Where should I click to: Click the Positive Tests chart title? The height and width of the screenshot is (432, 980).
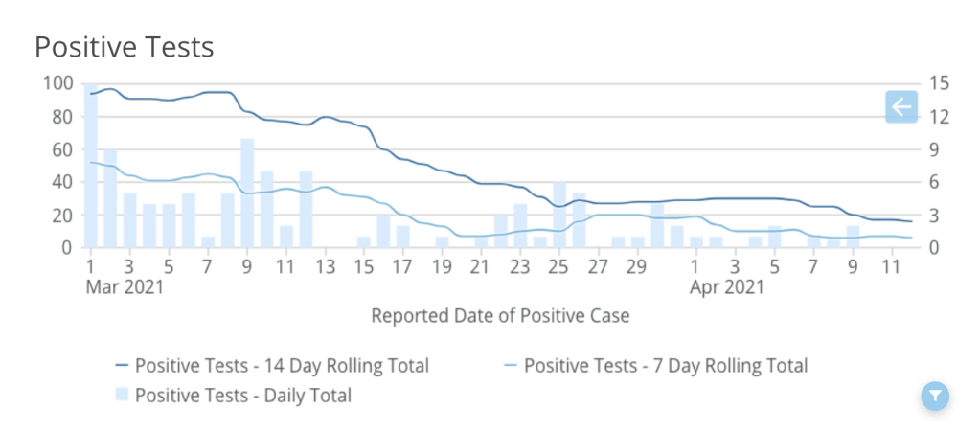coord(124,46)
